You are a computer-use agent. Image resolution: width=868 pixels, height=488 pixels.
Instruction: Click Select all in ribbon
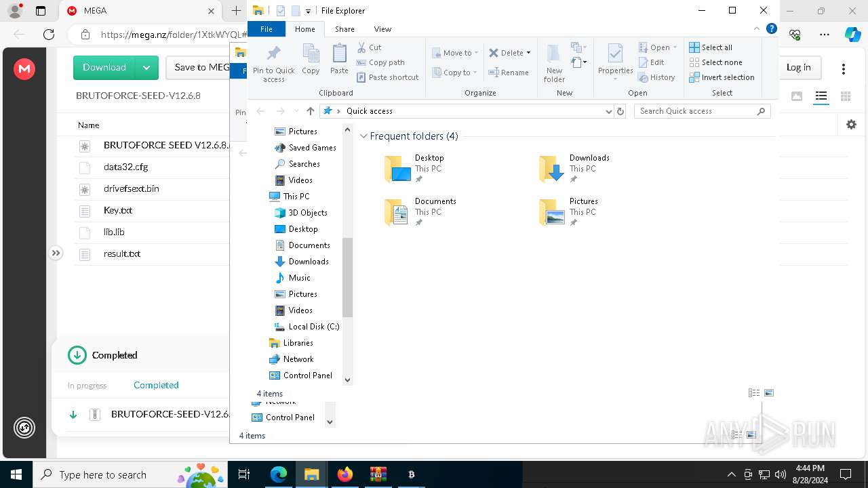pos(711,47)
